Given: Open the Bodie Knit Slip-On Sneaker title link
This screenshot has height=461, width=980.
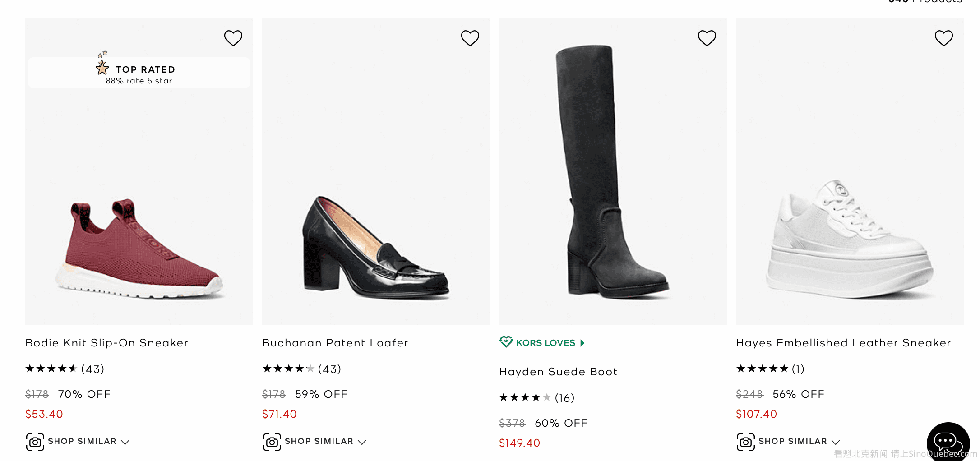Looking at the screenshot, I should [x=106, y=343].
